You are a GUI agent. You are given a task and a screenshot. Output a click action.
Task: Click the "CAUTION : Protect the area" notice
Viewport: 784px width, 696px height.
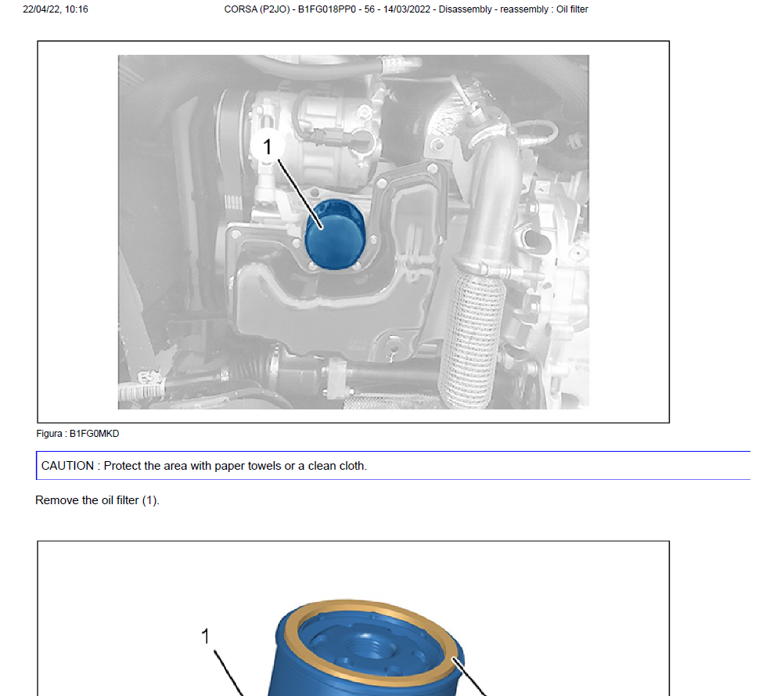[x=393, y=466]
